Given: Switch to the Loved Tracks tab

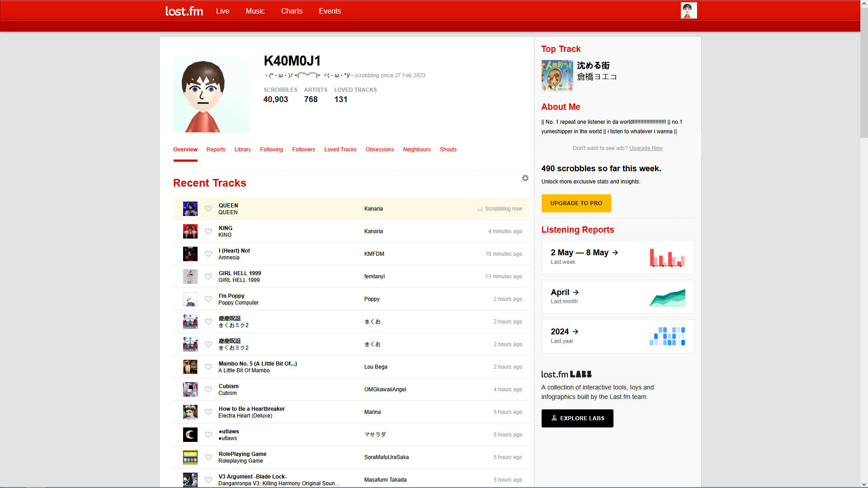Looking at the screenshot, I should [340, 150].
